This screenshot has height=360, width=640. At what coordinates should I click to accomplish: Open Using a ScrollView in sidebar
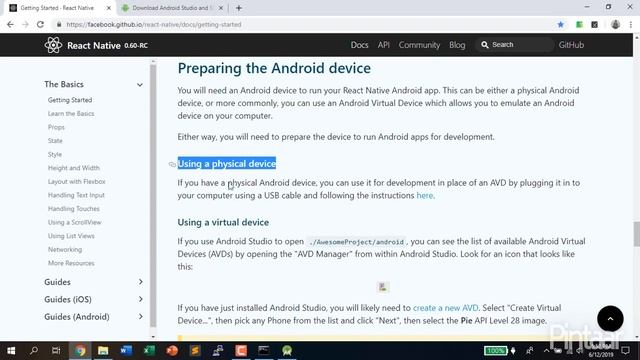pyautogui.click(x=74, y=222)
